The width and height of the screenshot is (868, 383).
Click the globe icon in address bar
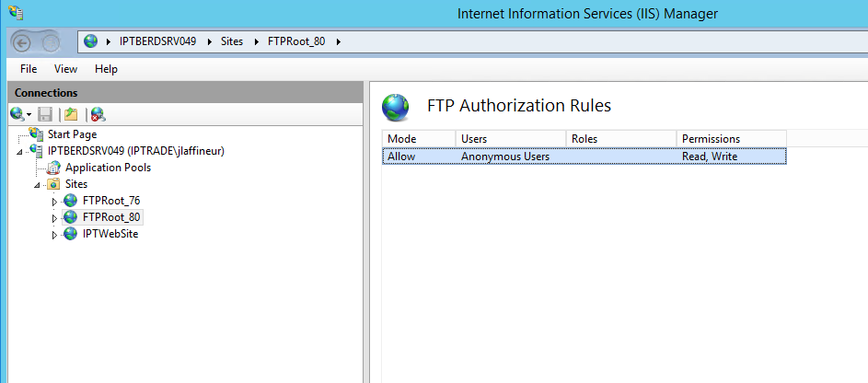pyautogui.click(x=91, y=41)
